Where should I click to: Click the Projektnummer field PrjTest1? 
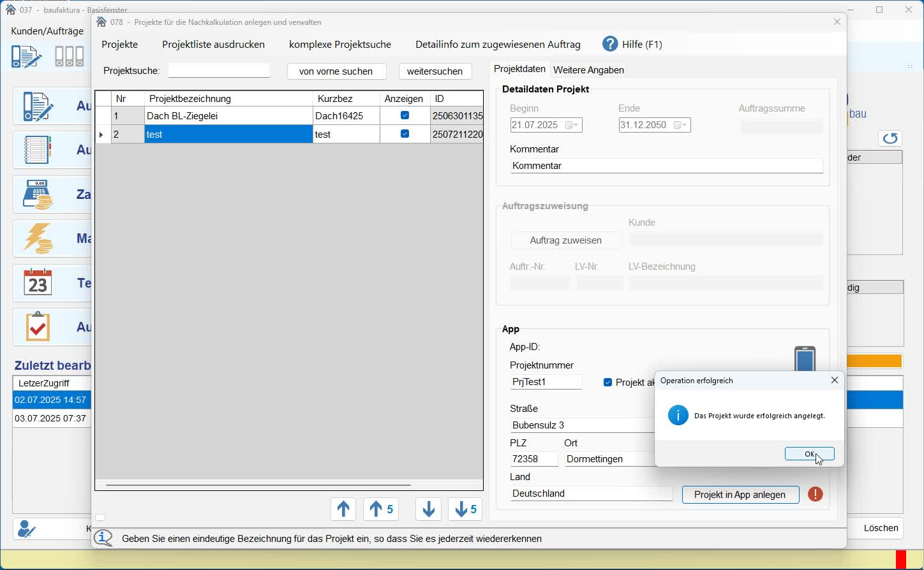coord(547,383)
